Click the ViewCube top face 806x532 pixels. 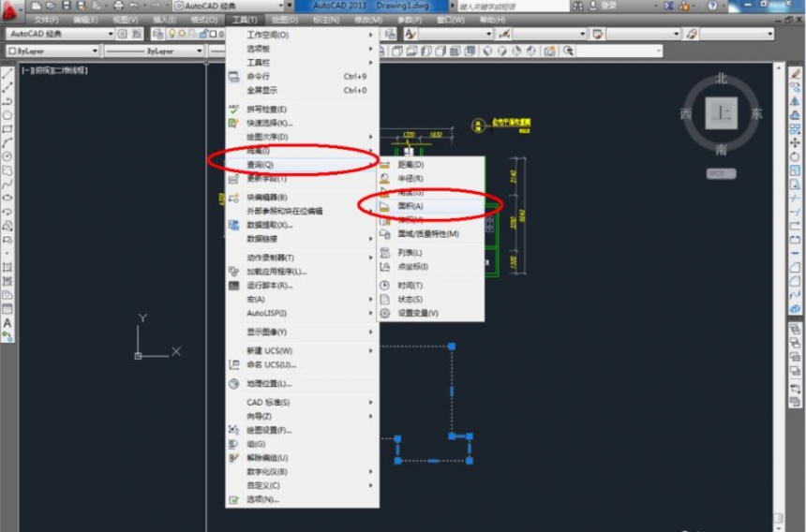722,113
